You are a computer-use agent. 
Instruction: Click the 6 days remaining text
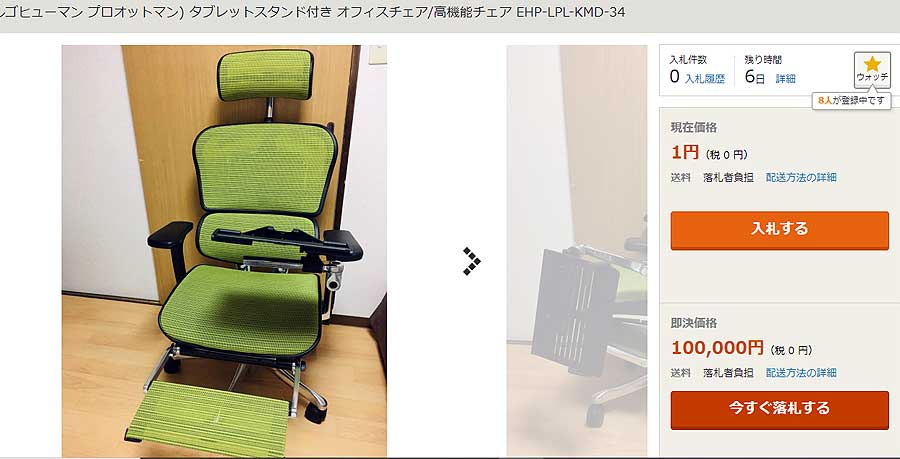(755, 77)
